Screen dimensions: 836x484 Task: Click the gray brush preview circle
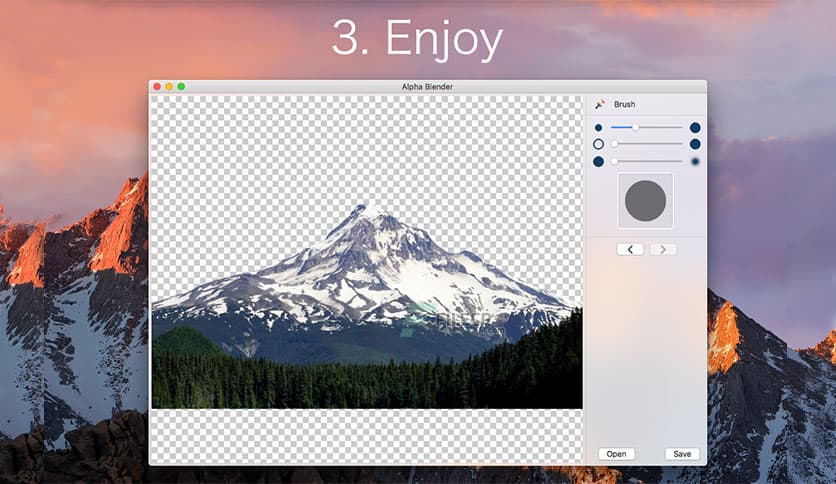click(645, 201)
